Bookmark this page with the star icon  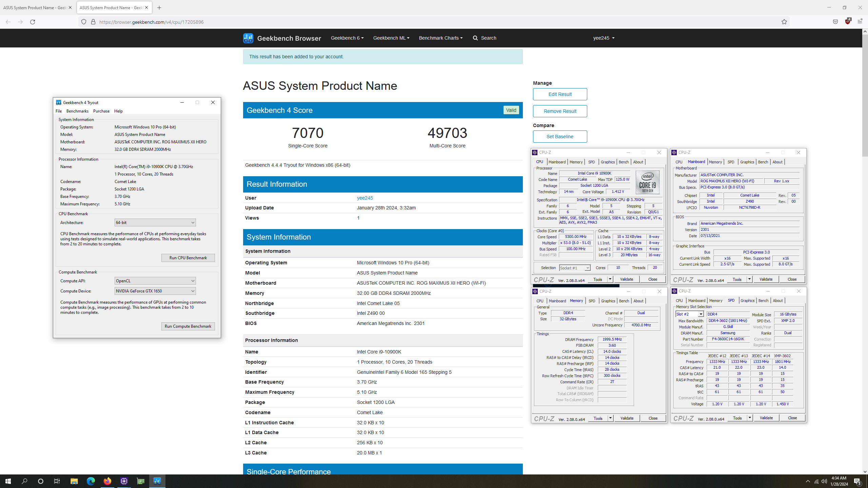pos(784,22)
